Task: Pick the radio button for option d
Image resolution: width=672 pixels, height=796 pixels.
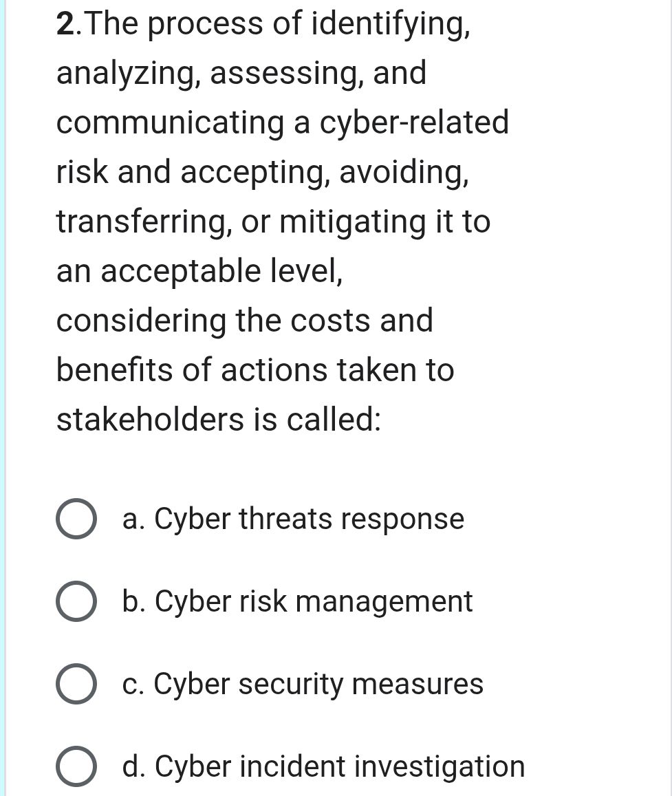Action: point(75,768)
